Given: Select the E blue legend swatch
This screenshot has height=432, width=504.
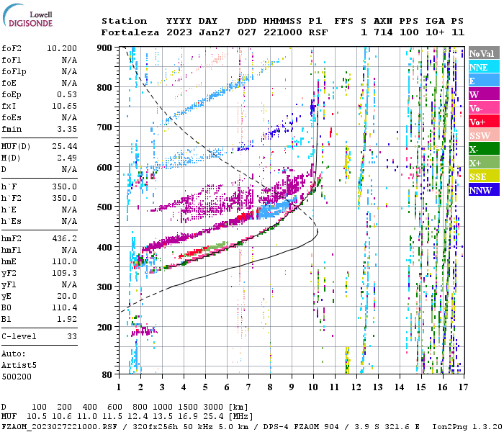Looking at the screenshot, I should point(484,81).
